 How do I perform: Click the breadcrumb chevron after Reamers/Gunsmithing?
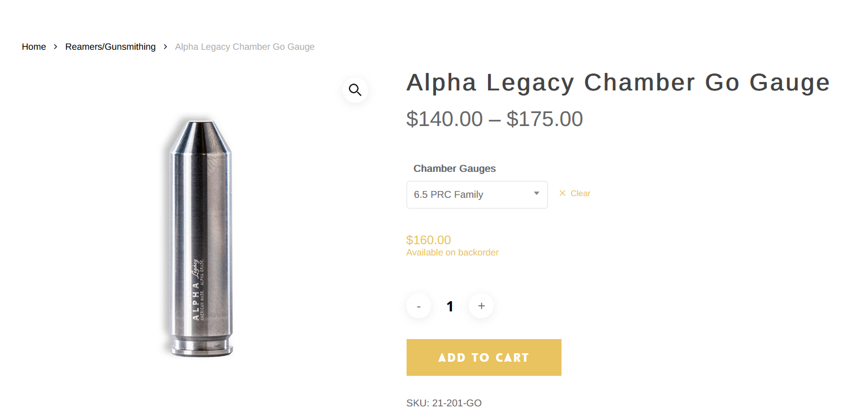[165, 47]
